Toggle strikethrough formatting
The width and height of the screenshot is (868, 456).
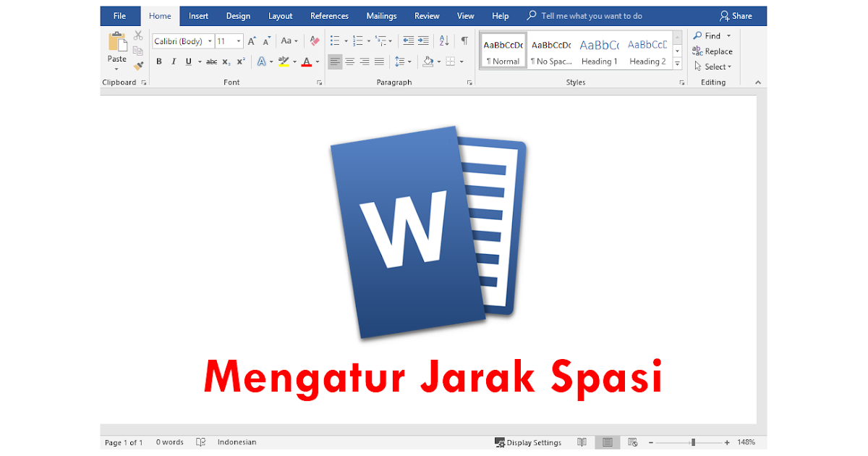coord(211,62)
